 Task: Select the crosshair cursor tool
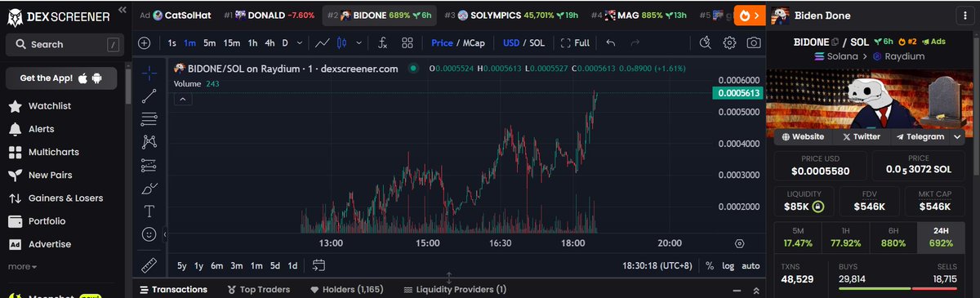[149, 73]
